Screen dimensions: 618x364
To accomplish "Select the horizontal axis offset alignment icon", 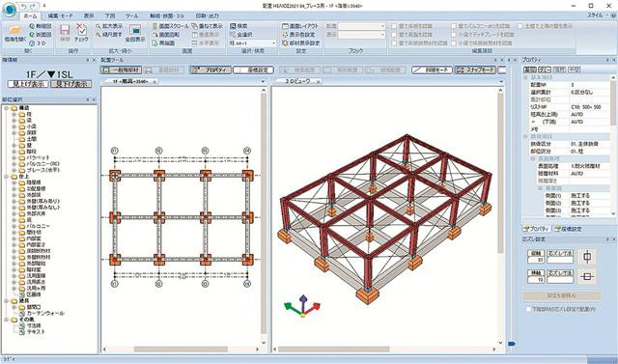I will click(587, 277).
